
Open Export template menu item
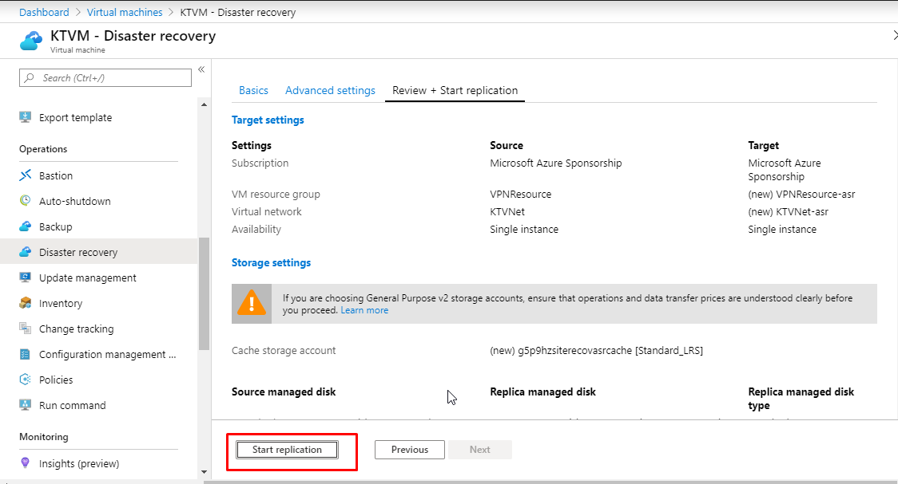pos(75,117)
